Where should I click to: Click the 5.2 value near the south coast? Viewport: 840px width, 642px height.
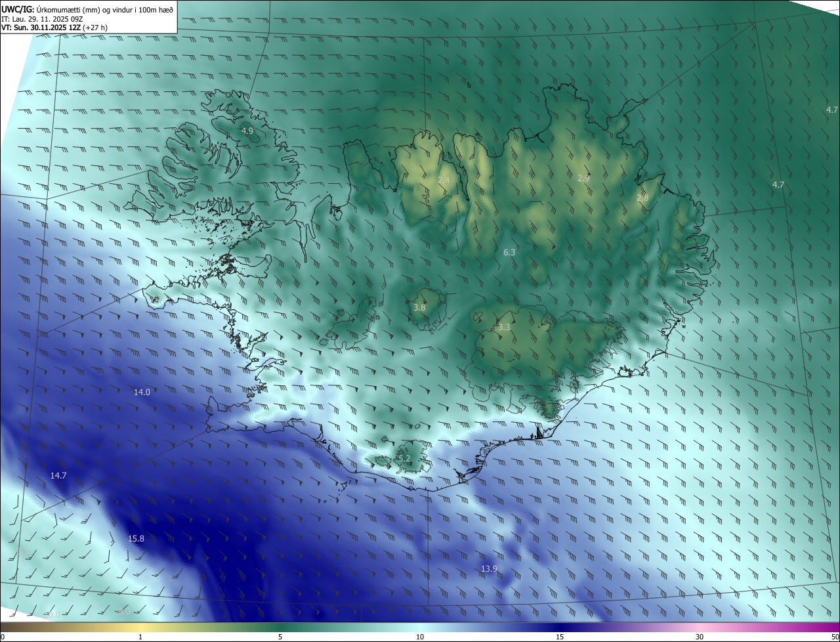404,459
